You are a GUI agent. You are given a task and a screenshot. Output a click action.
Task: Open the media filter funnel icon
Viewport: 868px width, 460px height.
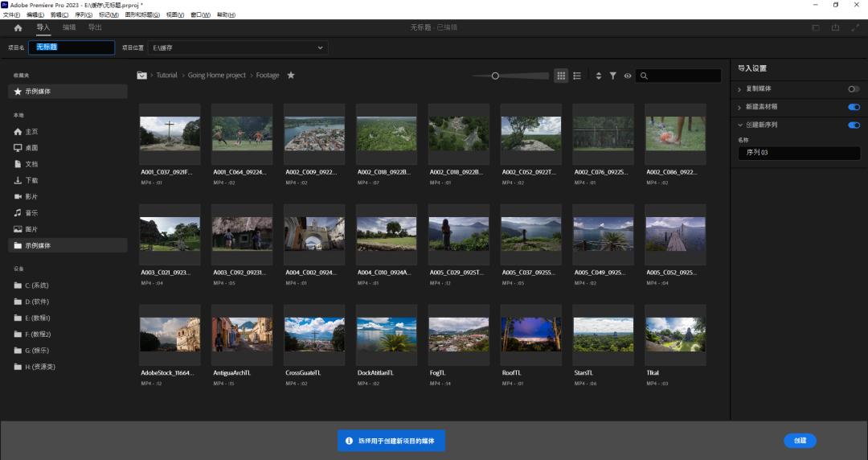(x=612, y=76)
